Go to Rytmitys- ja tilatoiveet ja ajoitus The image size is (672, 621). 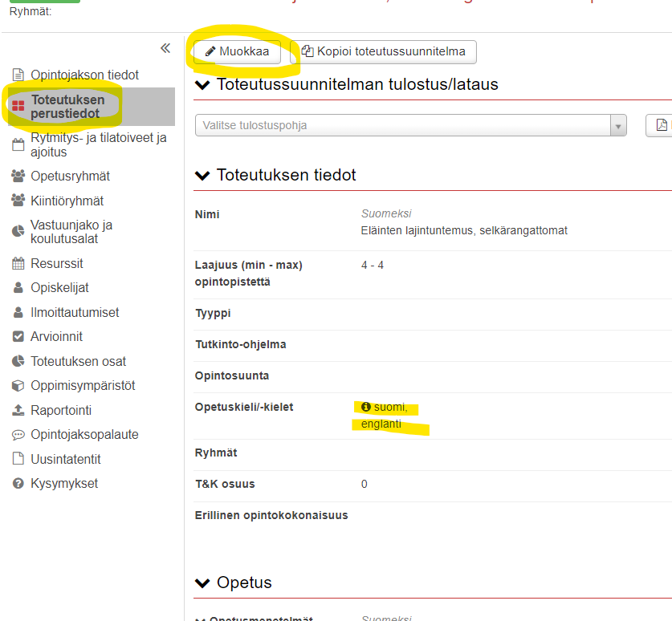click(98, 144)
